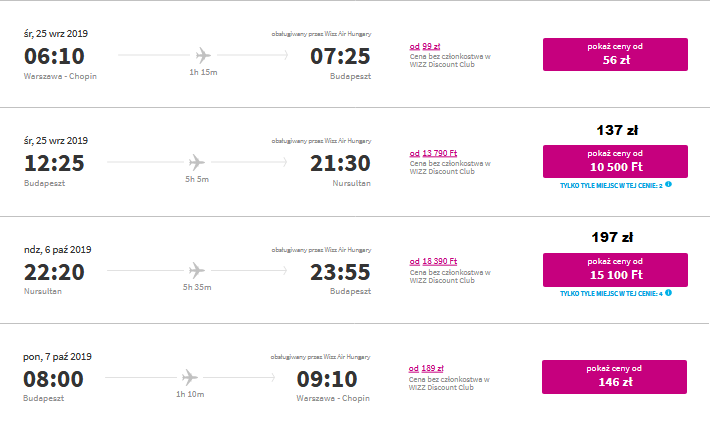This screenshot has height=428, width=710.
Task: Show prices from 56 zł
Action: click(615, 54)
